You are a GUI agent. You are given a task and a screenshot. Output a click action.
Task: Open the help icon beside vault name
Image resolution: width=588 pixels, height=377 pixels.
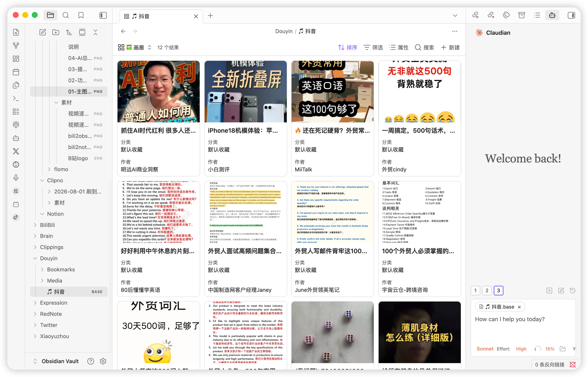[x=91, y=361]
